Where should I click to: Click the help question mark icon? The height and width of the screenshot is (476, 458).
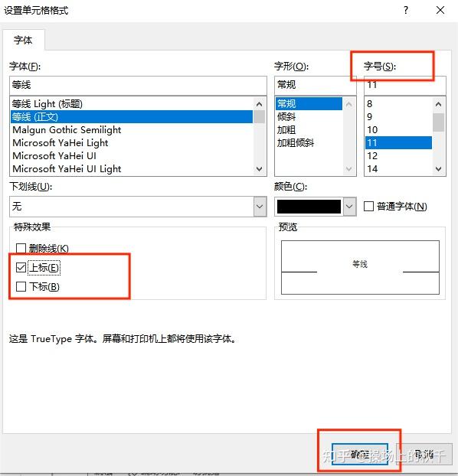pyautogui.click(x=406, y=10)
